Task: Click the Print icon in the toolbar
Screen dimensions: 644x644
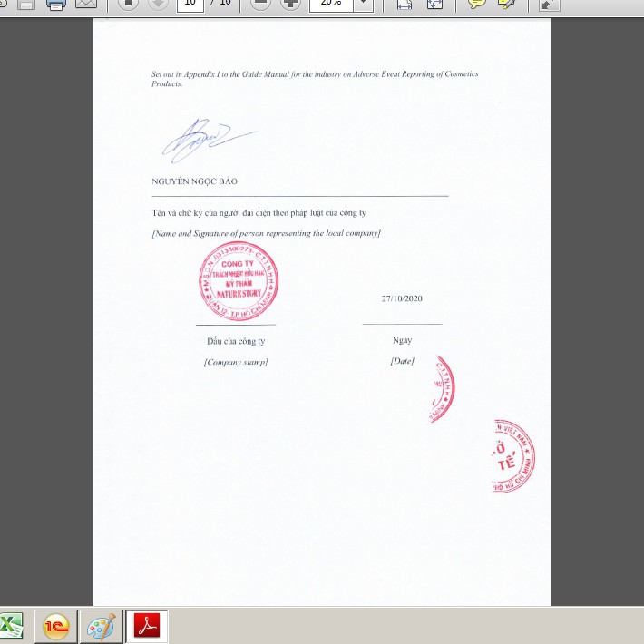Action: 56,4
